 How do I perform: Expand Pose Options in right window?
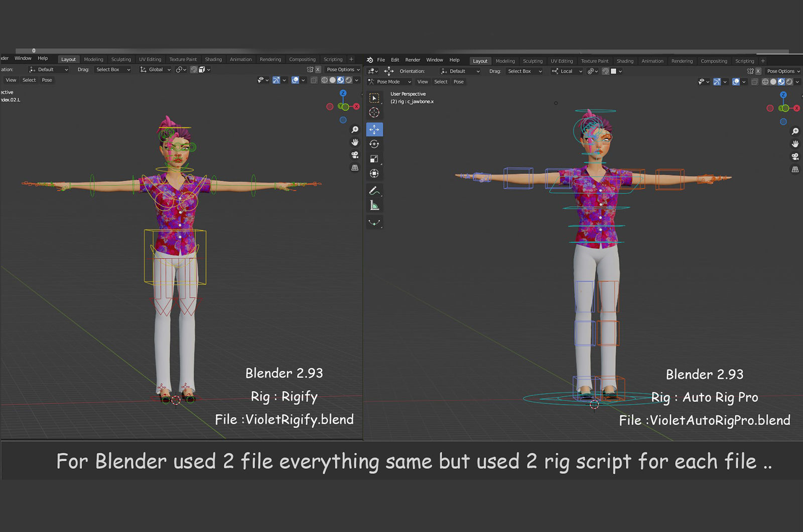click(x=783, y=71)
